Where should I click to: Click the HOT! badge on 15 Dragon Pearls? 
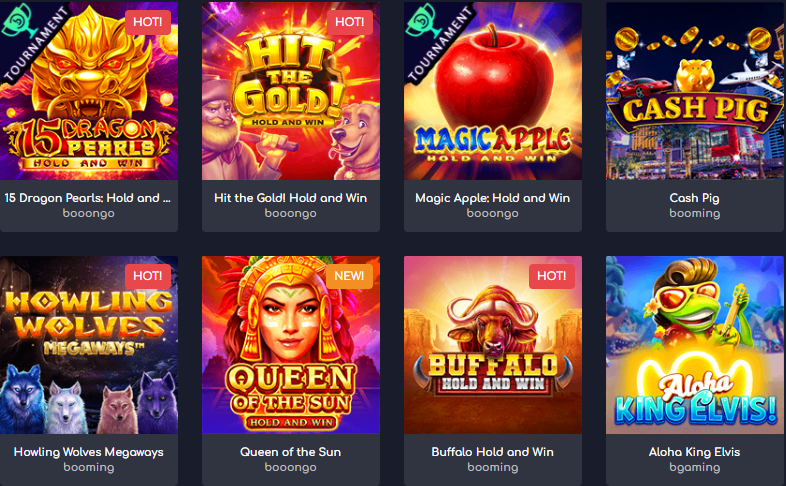point(147,22)
